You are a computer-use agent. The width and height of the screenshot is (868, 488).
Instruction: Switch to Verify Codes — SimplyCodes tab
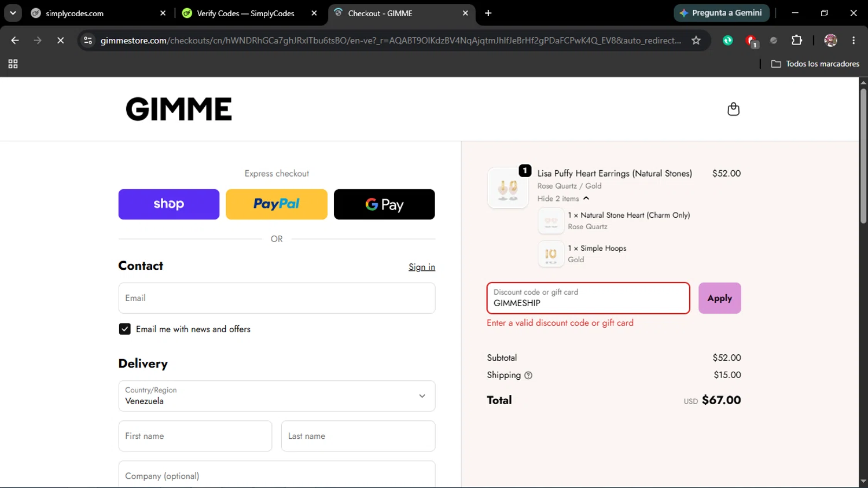click(249, 13)
